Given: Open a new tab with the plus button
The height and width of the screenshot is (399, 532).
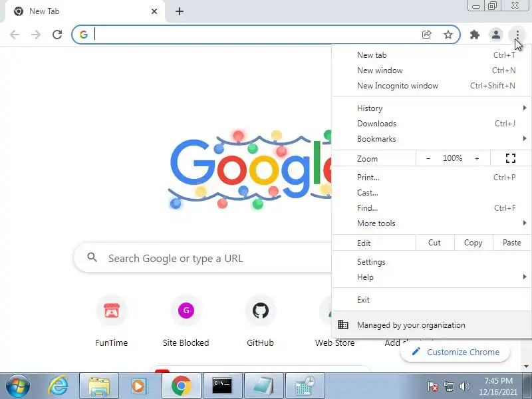Looking at the screenshot, I should pyautogui.click(x=180, y=11).
